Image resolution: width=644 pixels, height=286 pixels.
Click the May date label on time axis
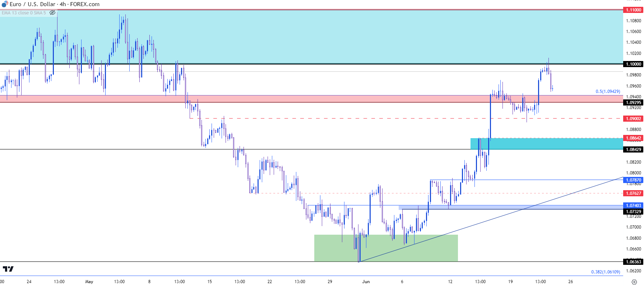(89, 282)
